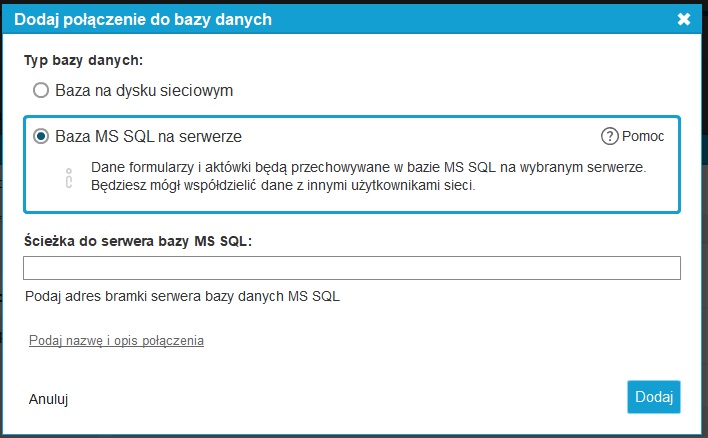Click the info icon beside the description

click(69, 178)
